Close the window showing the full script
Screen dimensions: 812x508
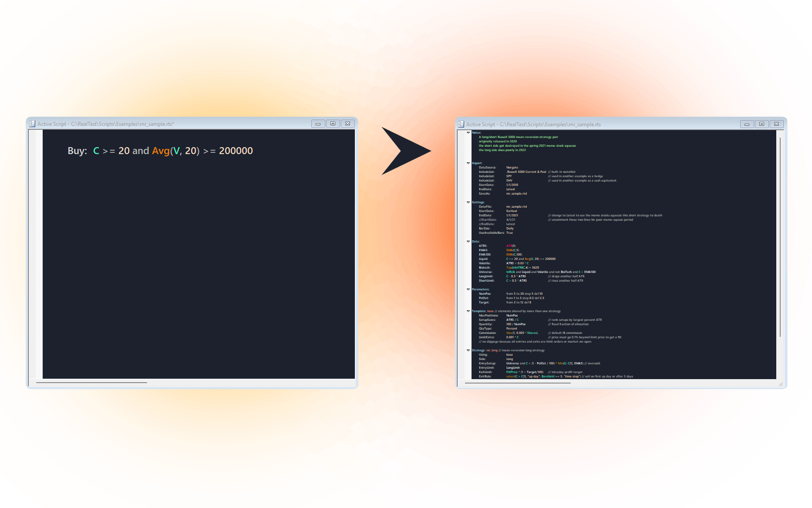(x=777, y=124)
